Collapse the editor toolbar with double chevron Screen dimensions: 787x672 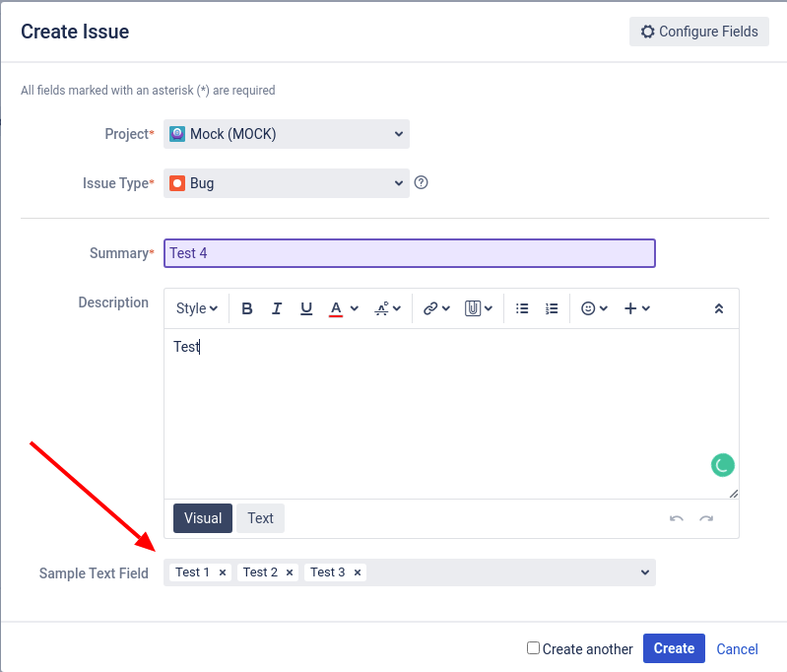719,308
